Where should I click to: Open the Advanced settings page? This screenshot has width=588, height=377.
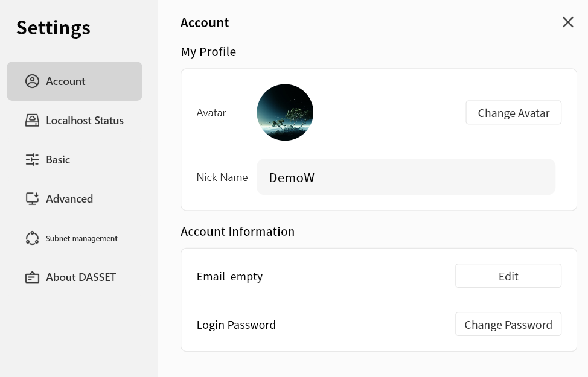69,199
